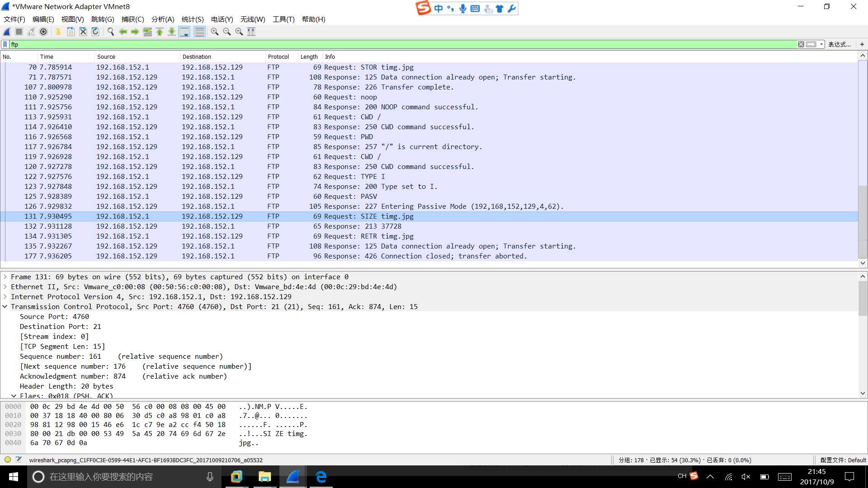Image resolution: width=868 pixels, height=488 pixels.
Task: Click the ftp display filter field
Action: [x=402, y=44]
